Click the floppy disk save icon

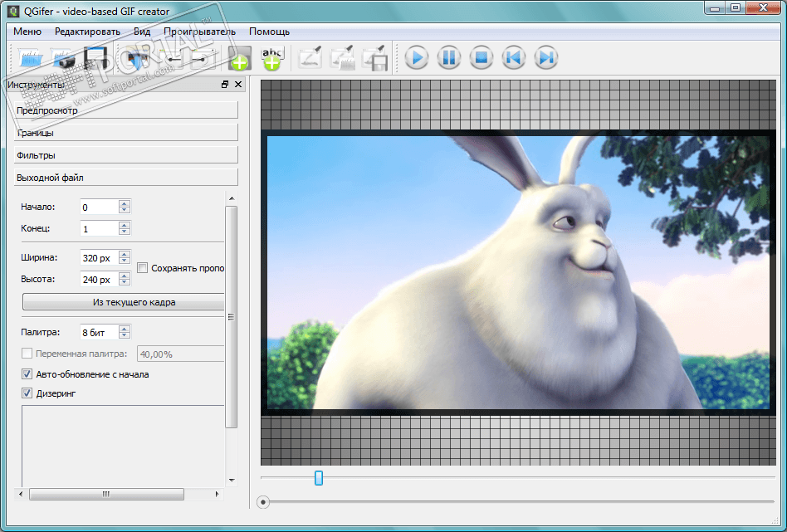(96, 58)
